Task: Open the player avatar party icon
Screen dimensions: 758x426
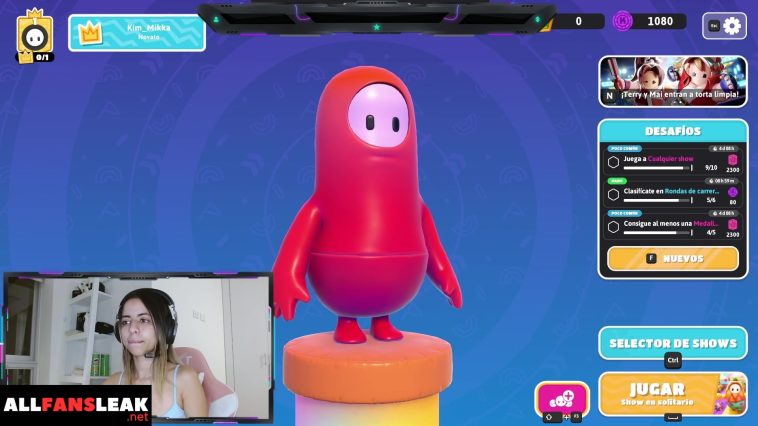Action: [x=35, y=35]
